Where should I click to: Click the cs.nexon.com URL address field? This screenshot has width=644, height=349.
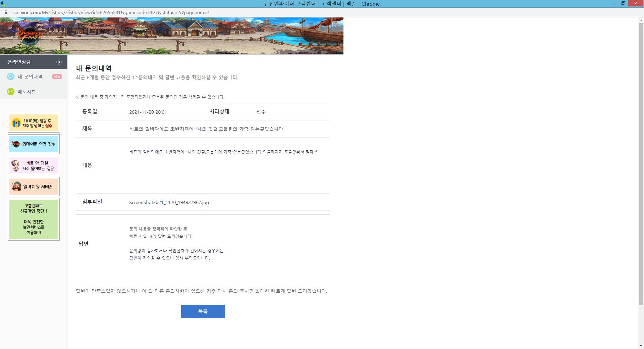tap(111, 12)
